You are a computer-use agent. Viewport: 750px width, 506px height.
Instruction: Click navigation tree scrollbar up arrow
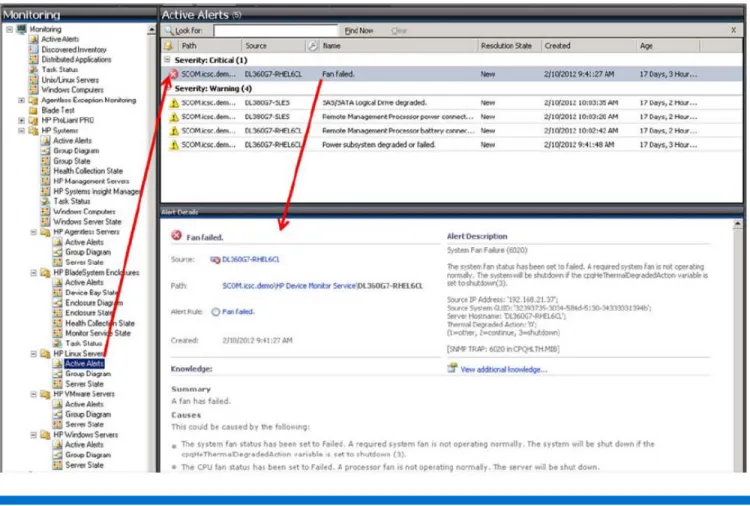152,30
